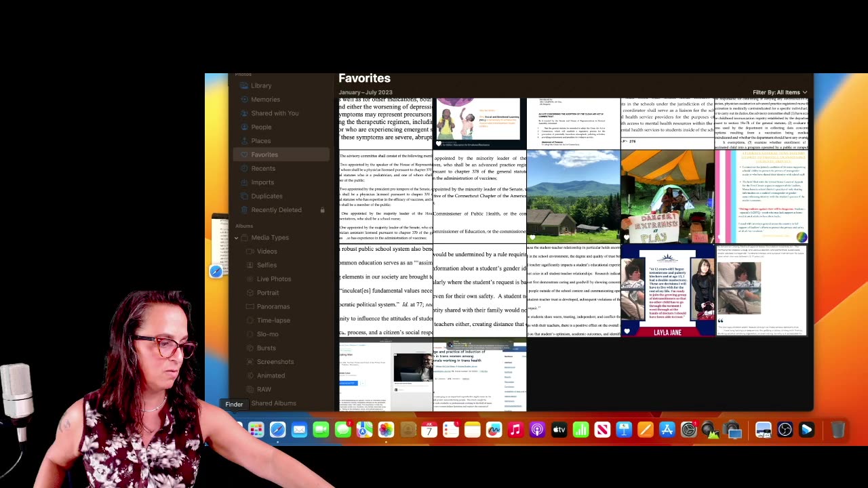Image resolution: width=868 pixels, height=488 pixels.
Task: Open Videos media type
Action: coord(267,251)
